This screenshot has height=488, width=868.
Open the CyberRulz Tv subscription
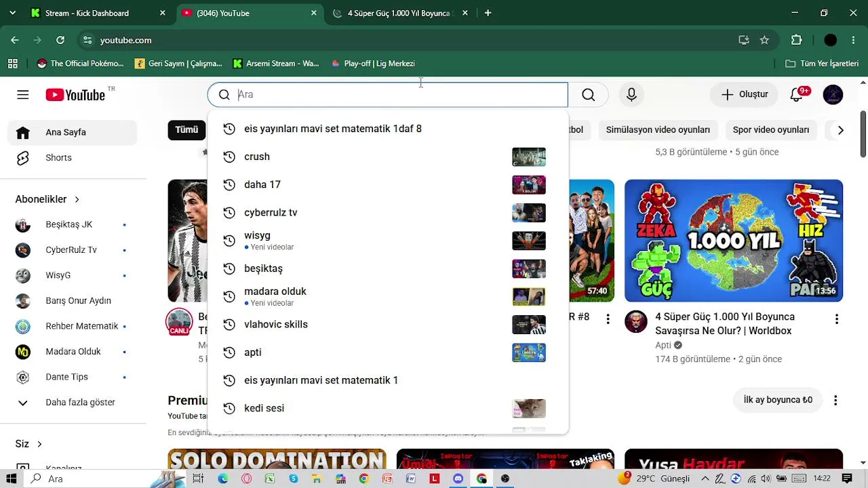click(x=72, y=250)
